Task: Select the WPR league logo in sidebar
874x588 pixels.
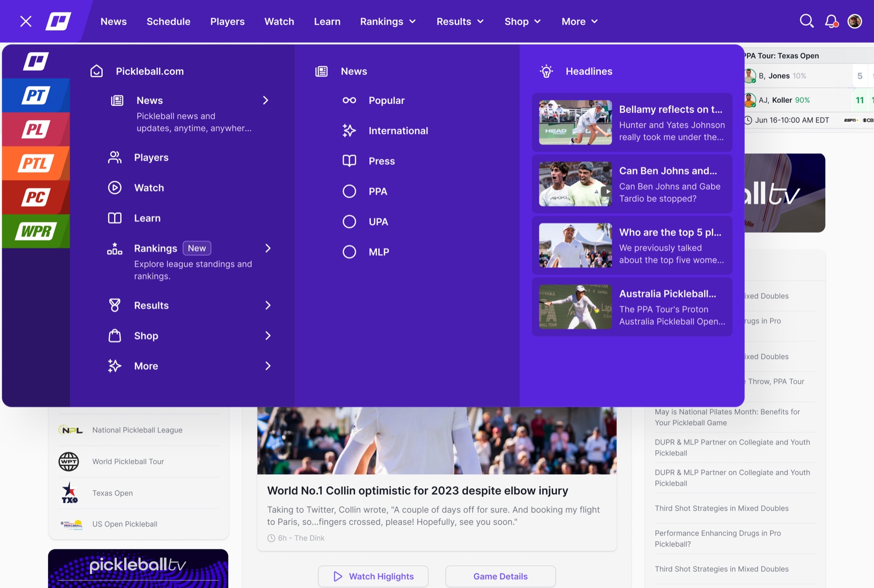Action: [36, 231]
